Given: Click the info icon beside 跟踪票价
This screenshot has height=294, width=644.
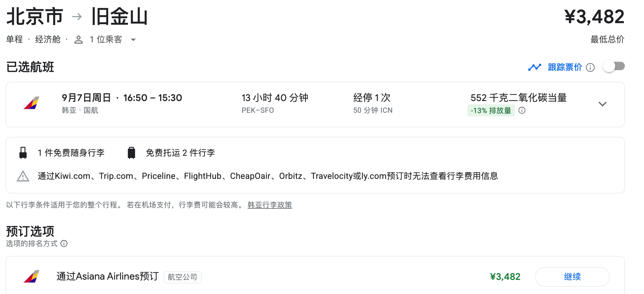Looking at the screenshot, I should tap(590, 68).
